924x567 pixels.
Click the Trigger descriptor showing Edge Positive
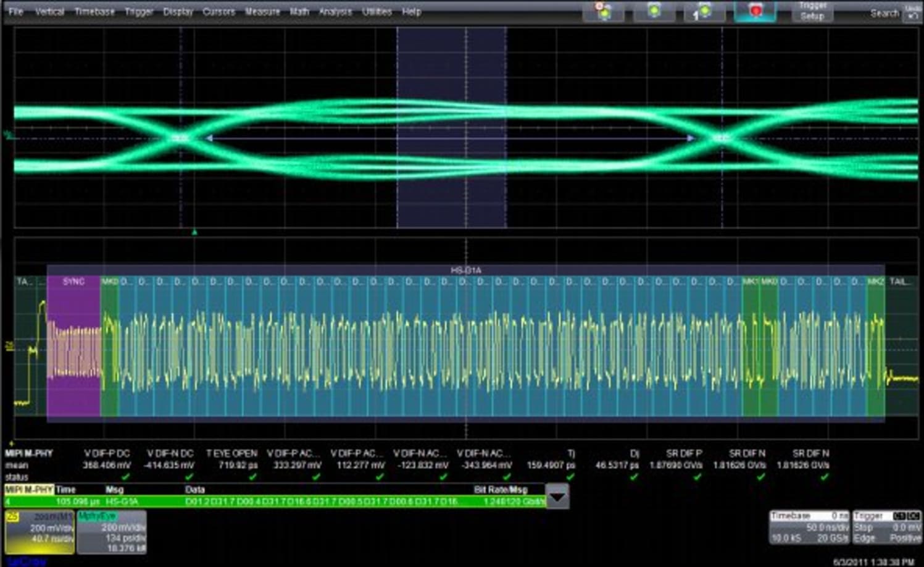point(886,528)
